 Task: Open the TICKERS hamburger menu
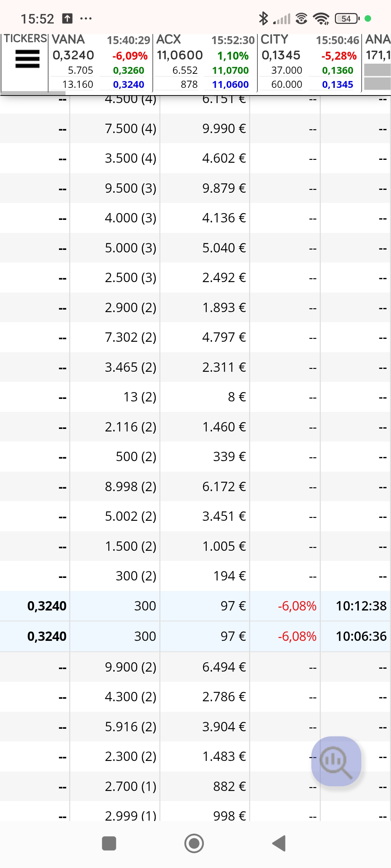pyautogui.click(x=27, y=59)
